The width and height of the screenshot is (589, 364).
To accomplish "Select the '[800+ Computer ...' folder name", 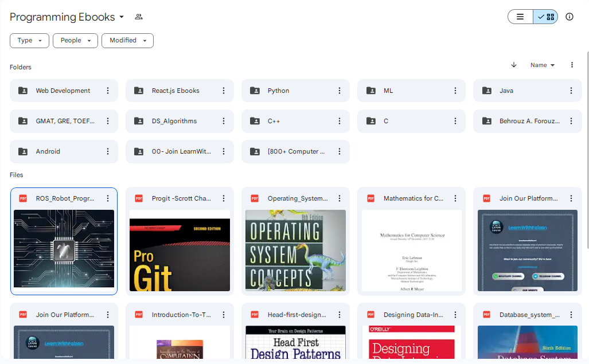I will click(296, 151).
